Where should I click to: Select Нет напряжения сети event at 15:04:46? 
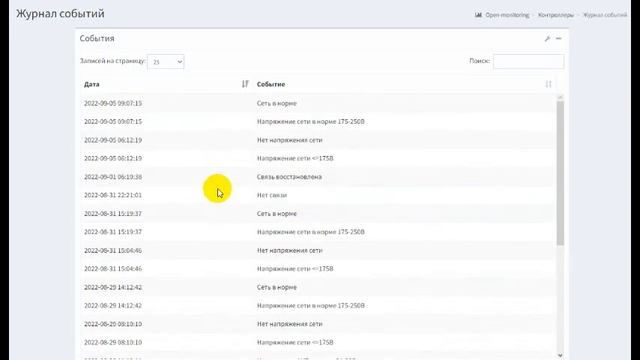tap(289, 250)
